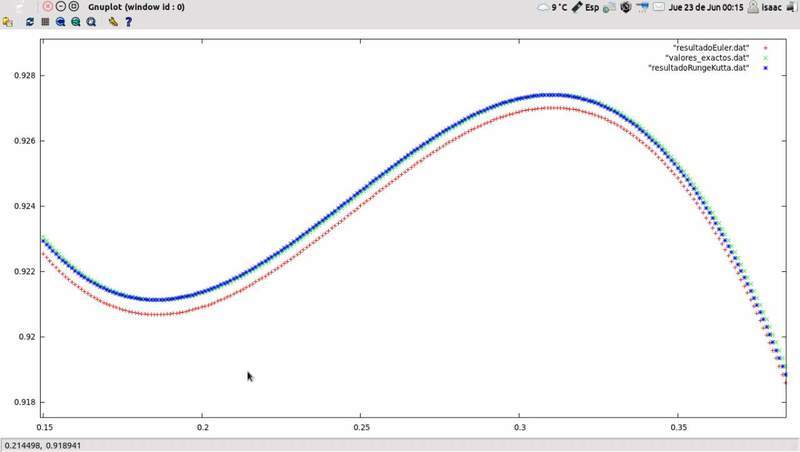The width and height of the screenshot is (800, 452).
Task: Open the clock showing Jue 23 de Jun 00:15
Action: [x=706, y=7]
